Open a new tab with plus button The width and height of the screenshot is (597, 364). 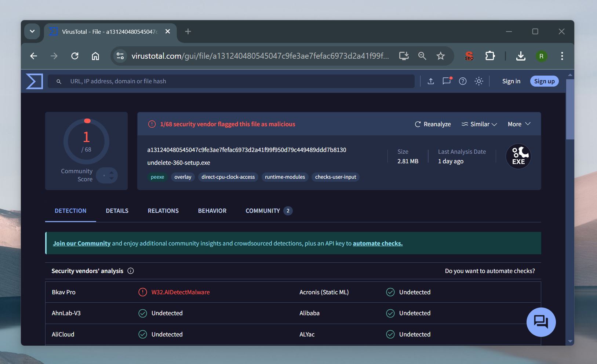pos(188,32)
